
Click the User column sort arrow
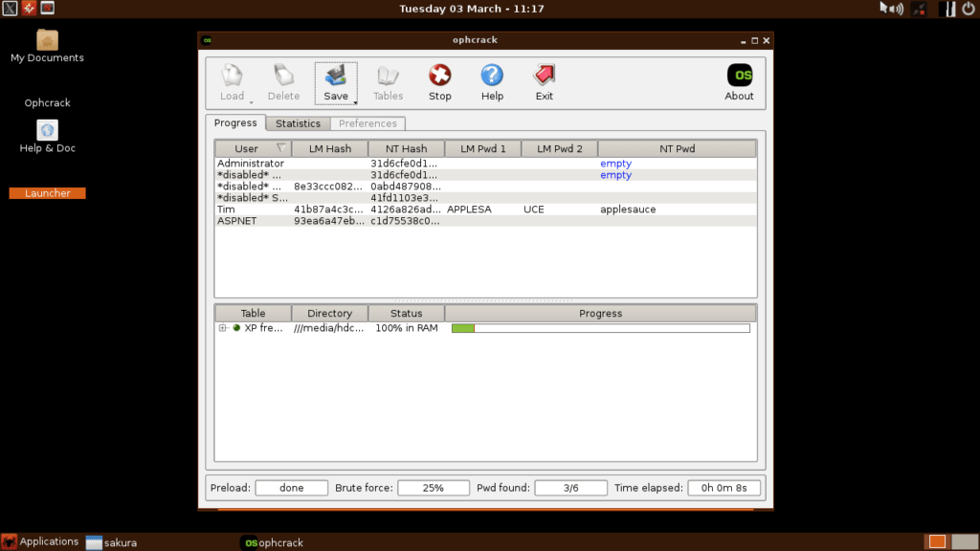(281, 148)
